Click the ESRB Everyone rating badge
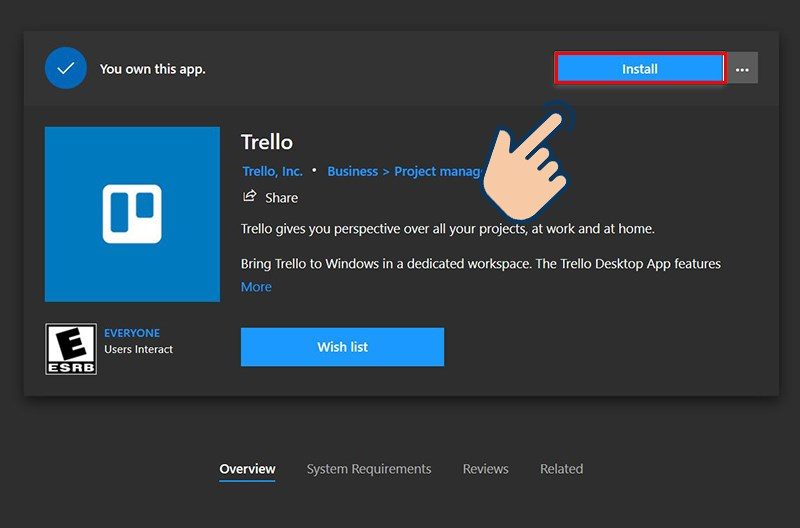800x528 pixels. (x=71, y=348)
